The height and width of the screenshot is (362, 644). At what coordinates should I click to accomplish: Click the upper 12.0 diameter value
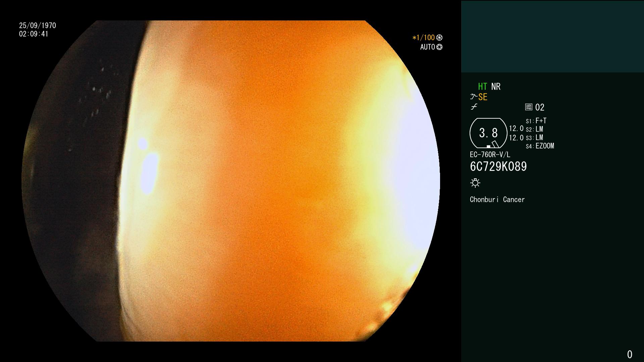coord(516,128)
